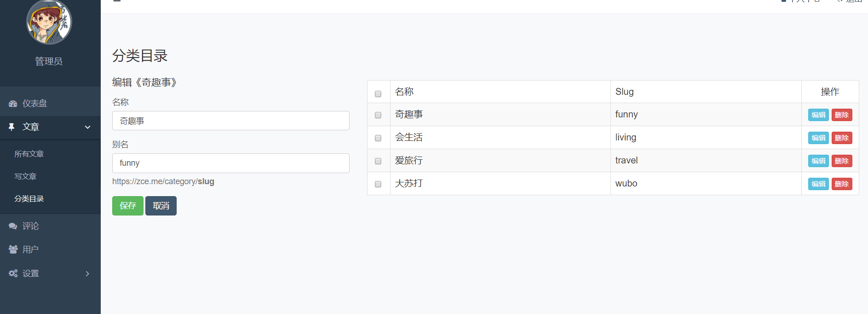Tick the checkbox for 奇趣事 row
The height and width of the screenshot is (314, 868).
coord(378,115)
